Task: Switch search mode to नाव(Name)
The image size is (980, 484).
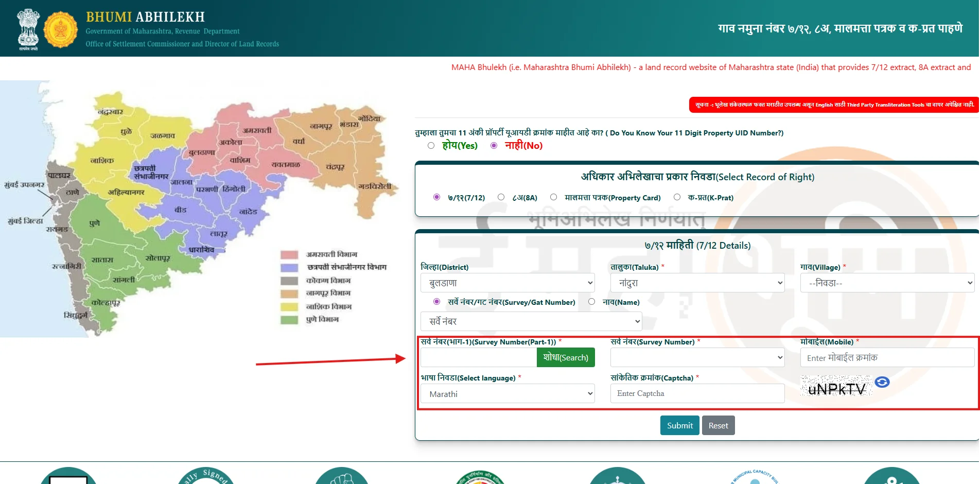Action: coord(592,302)
